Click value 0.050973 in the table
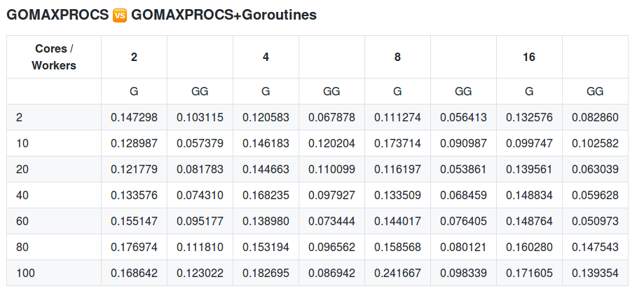Image resolution: width=644 pixels, height=296 pixels. point(595,221)
